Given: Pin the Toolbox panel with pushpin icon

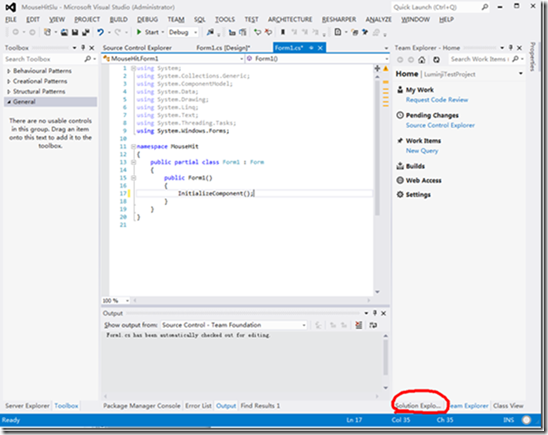Looking at the screenshot, I should pyautogui.click(x=83, y=48).
